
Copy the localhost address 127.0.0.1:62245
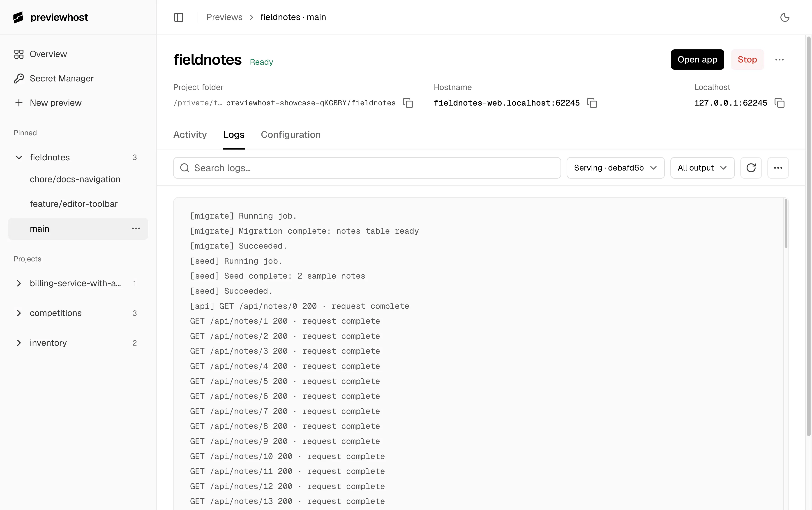tap(779, 103)
